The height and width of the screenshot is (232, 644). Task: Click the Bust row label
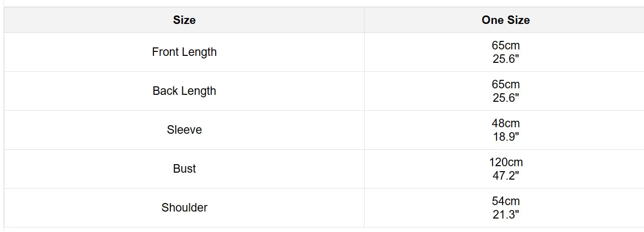(x=184, y=169)
